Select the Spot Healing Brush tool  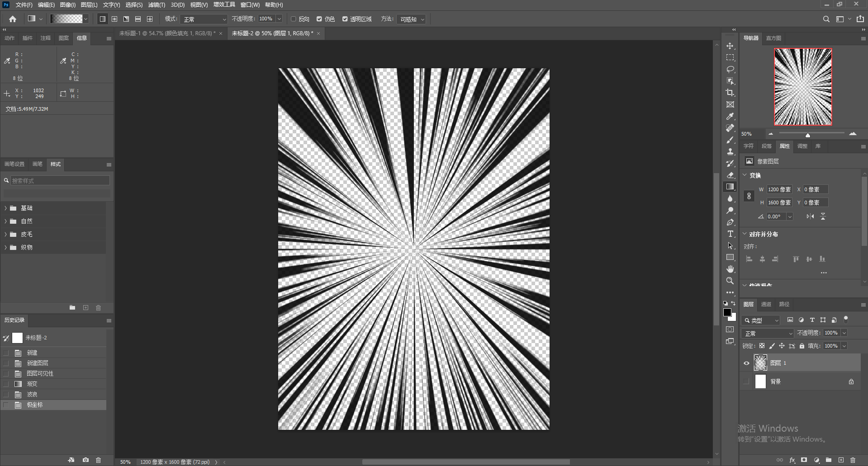pyautogui.click(x=730, y=128)
